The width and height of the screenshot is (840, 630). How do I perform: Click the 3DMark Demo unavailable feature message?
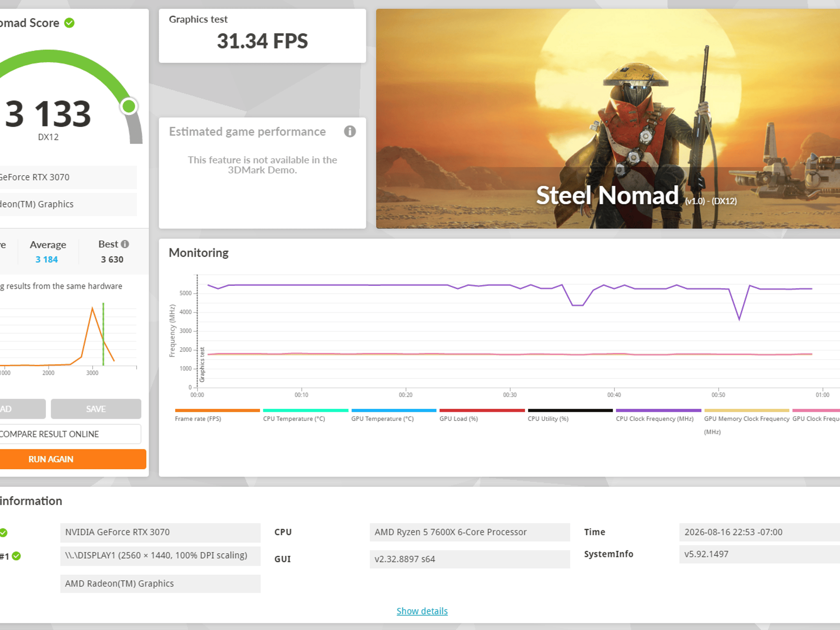[x=262, y=165]
